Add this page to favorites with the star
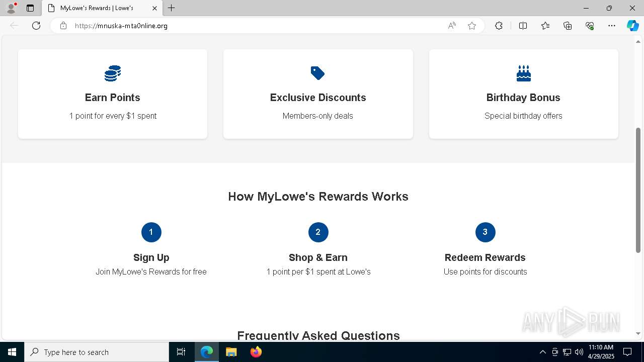The image size is (644, 362). 472,26
